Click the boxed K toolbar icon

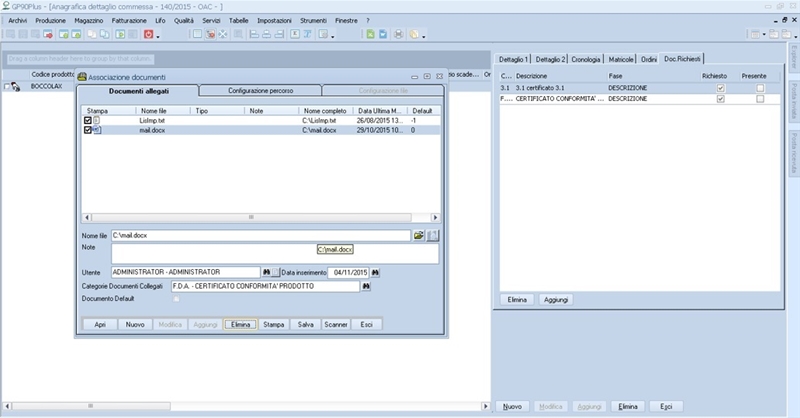pos(295,34)
